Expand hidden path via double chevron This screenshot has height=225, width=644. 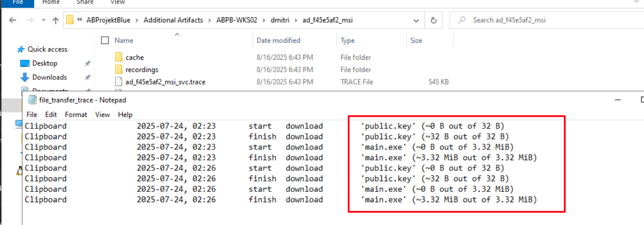click(x=80, y=20)
